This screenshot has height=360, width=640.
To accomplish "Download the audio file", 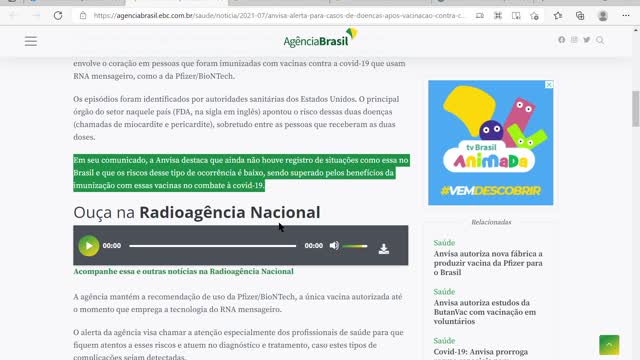I will 384,249.
